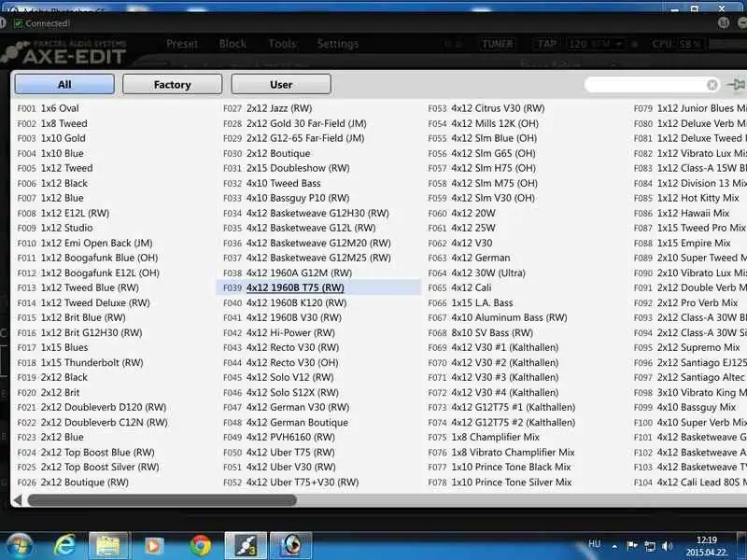747x560 pixels.
Task: Select F038 4x12 1960A G12M (RW)
Action: (288, 273)
